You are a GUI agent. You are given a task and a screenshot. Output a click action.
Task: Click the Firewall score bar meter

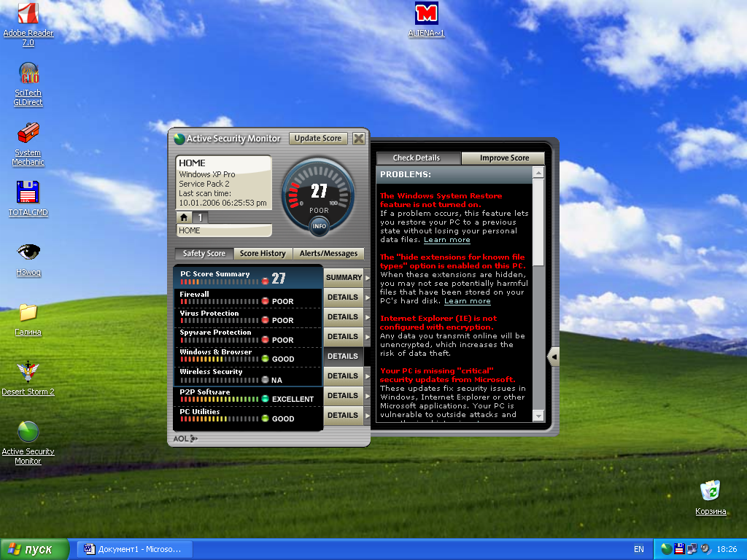[219, 301]
